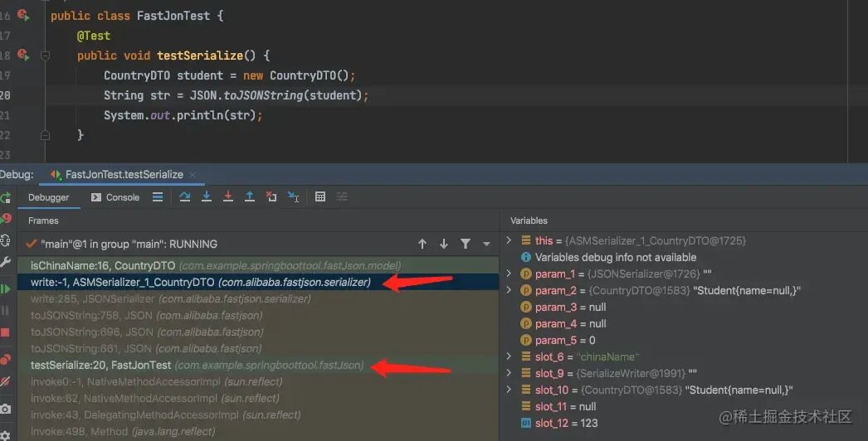Toggle the line 18 gutter run/breakpoint marker
This screenshot has width=868, height=441.
(x=22, y=56)
